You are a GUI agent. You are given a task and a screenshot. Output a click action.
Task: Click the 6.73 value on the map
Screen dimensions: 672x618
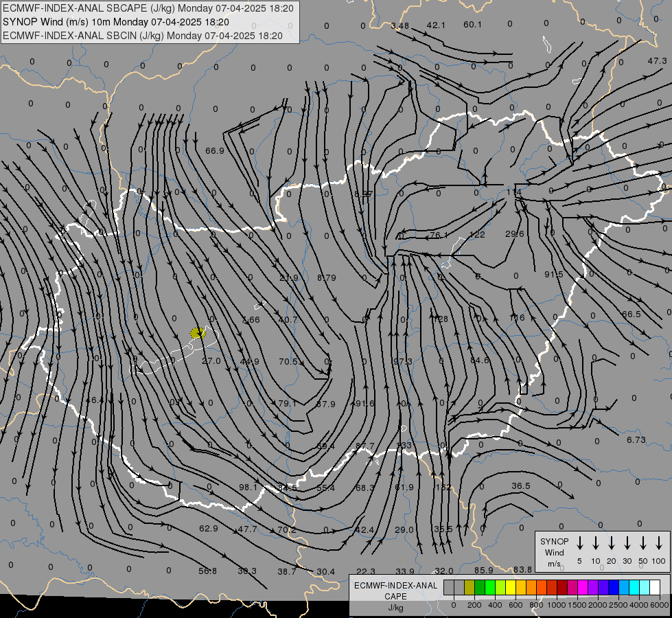point(636,439)
